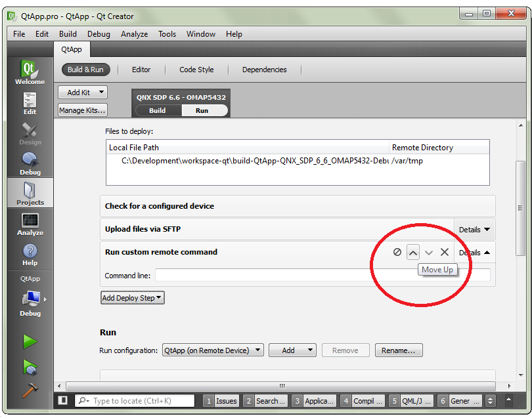This screenshot has width=532, height=420.
Task: Open the Analyze menu
Action: (x=134, y=34)
